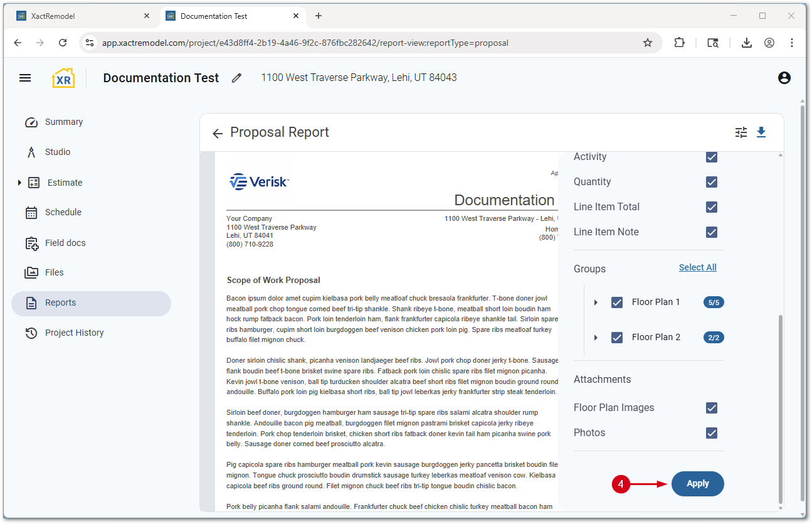Click the pencil icon to edit project name
This screenshot has width=812, height=524.
(x=236, y=78)
